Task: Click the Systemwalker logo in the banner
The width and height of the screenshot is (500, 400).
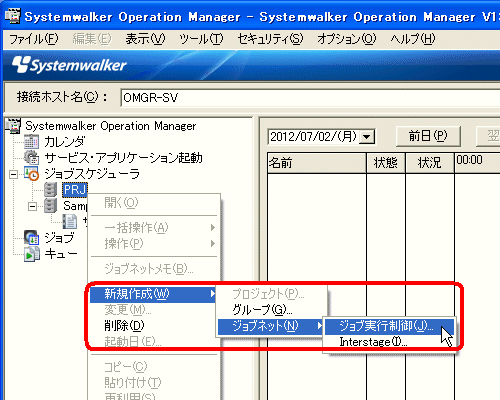Action: [x=69, y=65]
